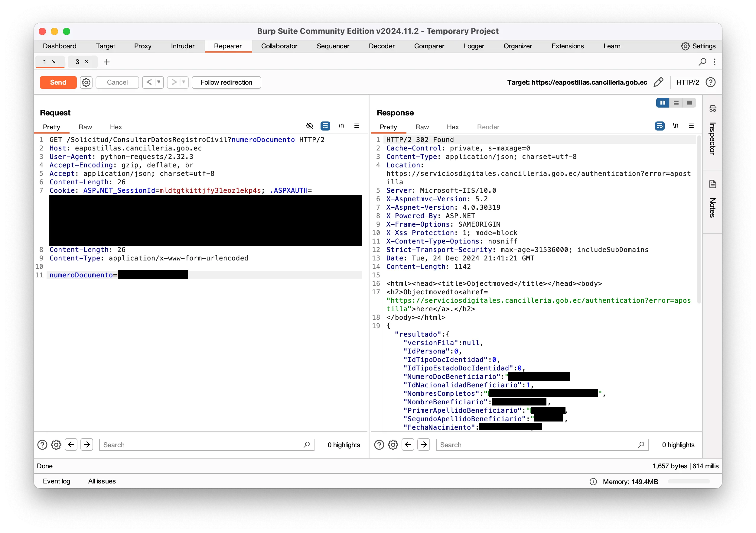Click the orange Send button
The image size is (756, 533).
pos(58,82)
